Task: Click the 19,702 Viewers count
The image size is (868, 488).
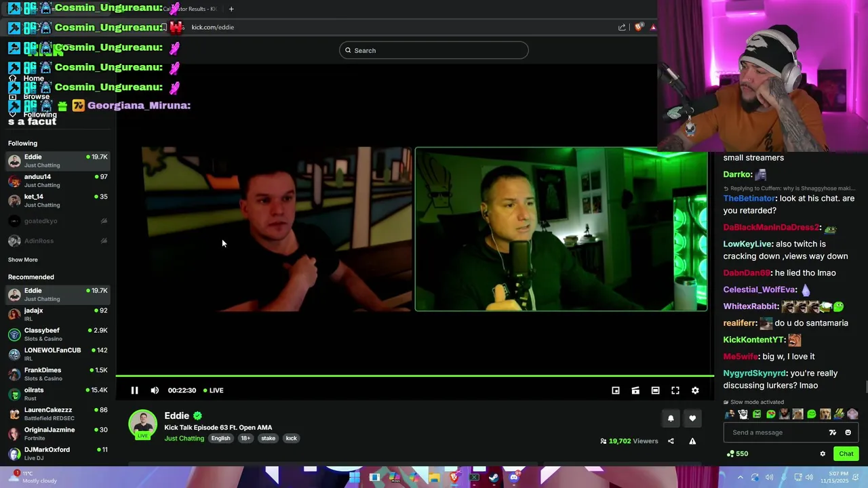Action: [x=629, y=441]
